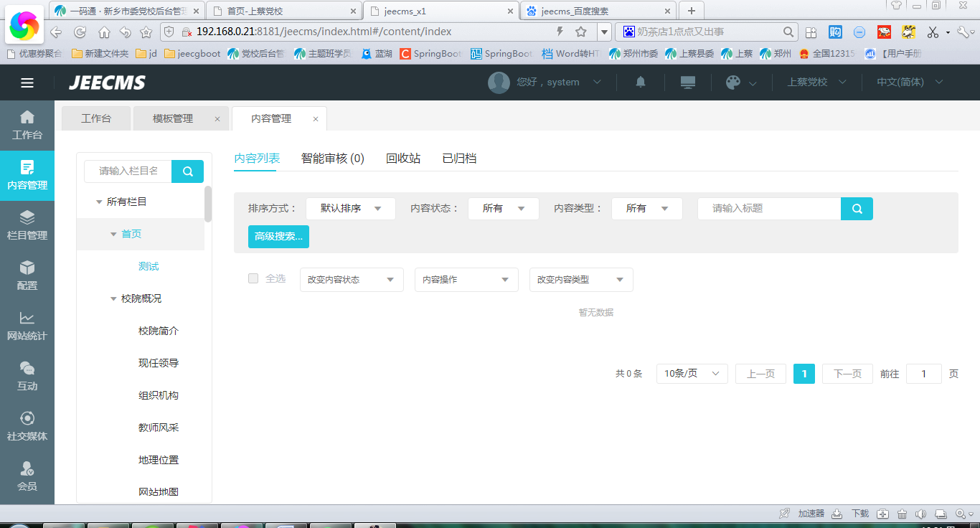
Task: Open 栏目管理 in left sidebar
Action: 27,225
